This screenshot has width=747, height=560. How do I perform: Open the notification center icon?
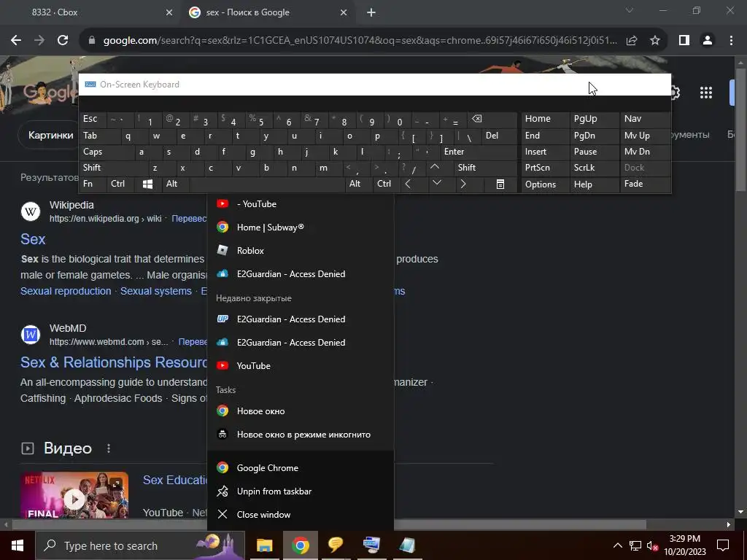pyautogui.click(x=723, y=545)
